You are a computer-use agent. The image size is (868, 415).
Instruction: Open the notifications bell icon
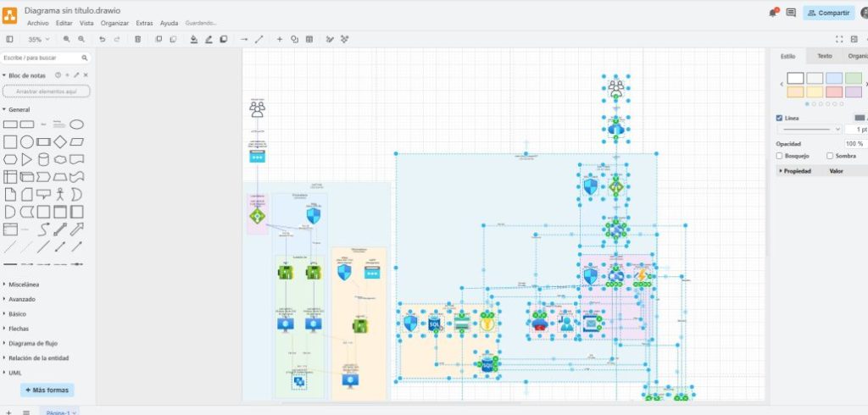point(772,13)
